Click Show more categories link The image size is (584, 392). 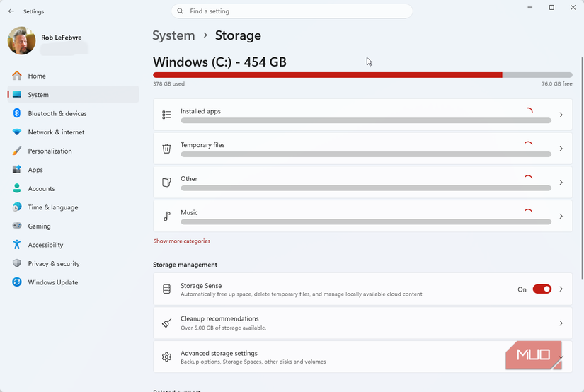point(182,241)
